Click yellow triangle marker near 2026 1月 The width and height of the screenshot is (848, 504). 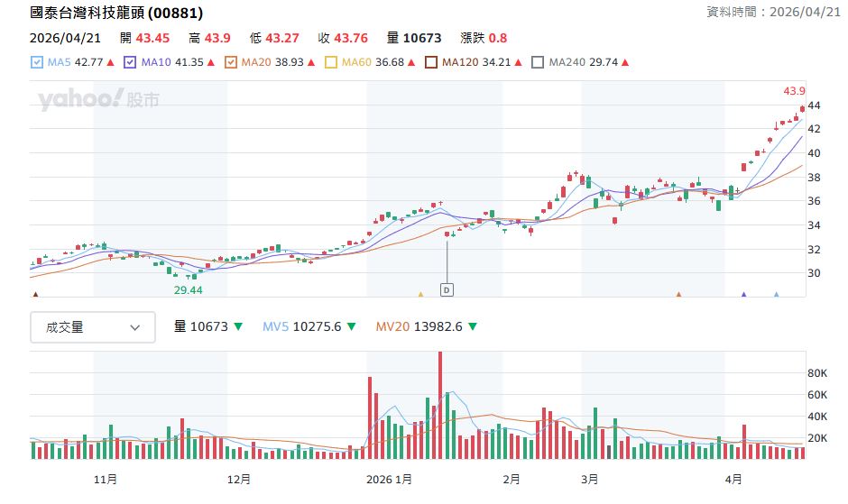[420, 294]
